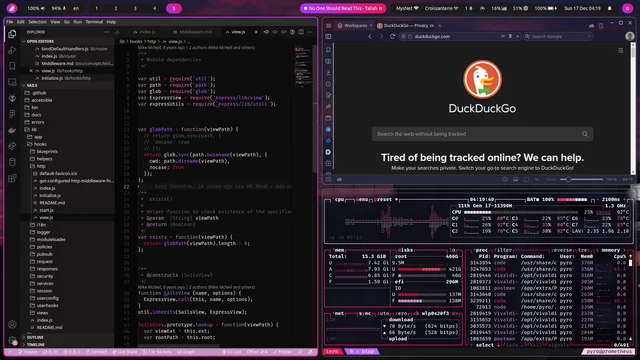Open the Explorer view in activity bar

click(12, 34)
